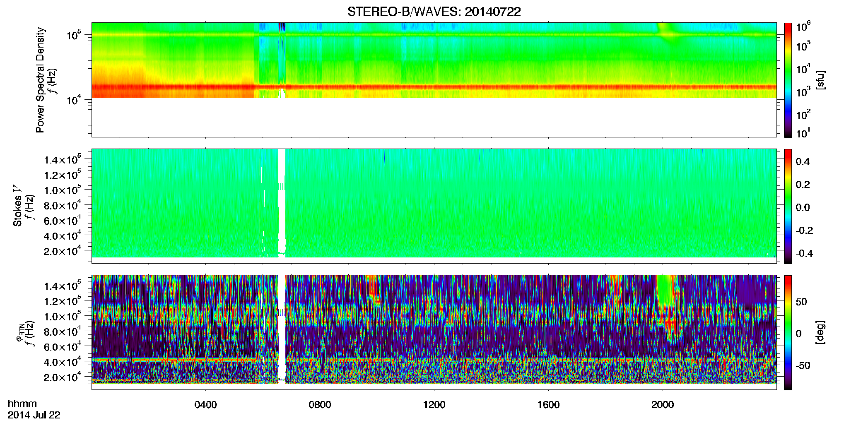Click the Stokes V axis title

click(x=17, y=206)
